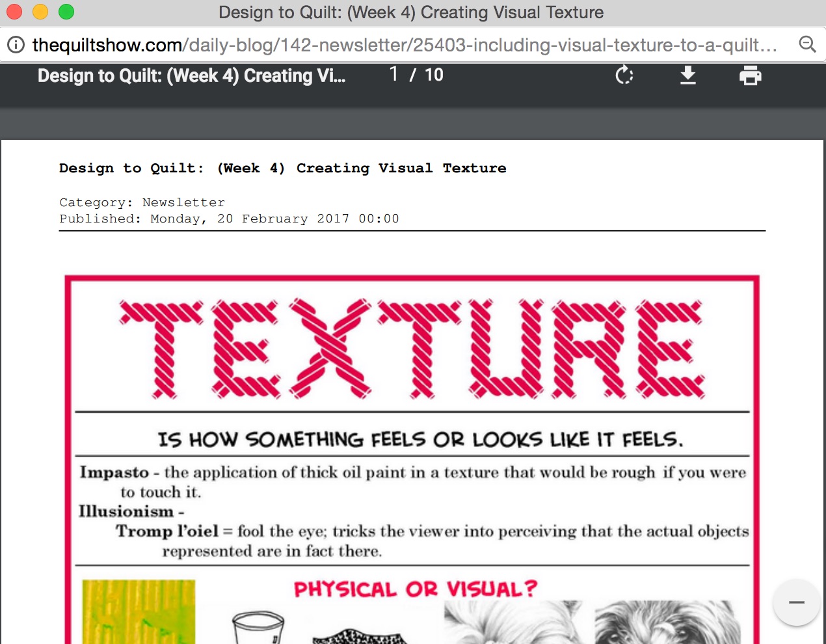Click the magnifier zoom icon in address bar
This screenshot has width=826, height=644.
coord(807,44)
